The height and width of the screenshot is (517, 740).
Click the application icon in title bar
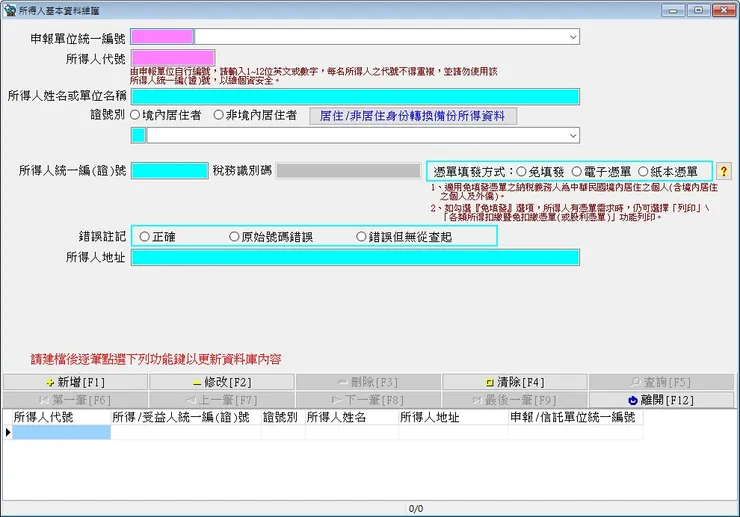point(10,10)
